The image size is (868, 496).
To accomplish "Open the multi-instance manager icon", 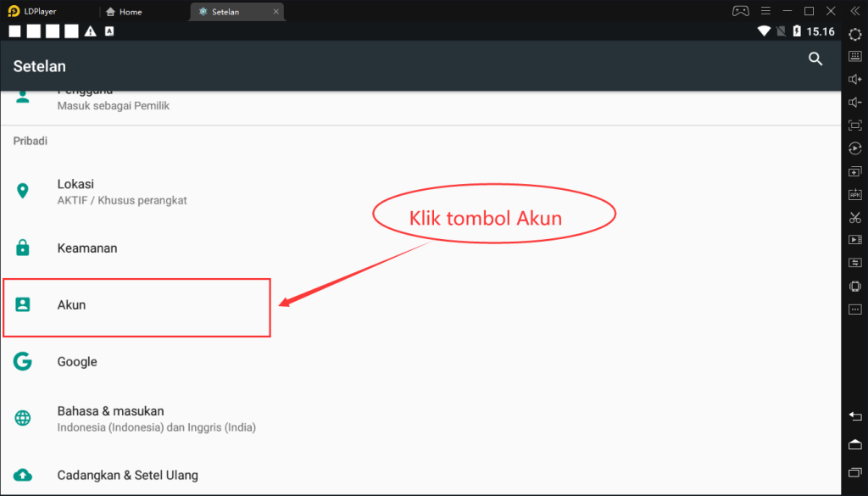I will [x=855, y=171].
